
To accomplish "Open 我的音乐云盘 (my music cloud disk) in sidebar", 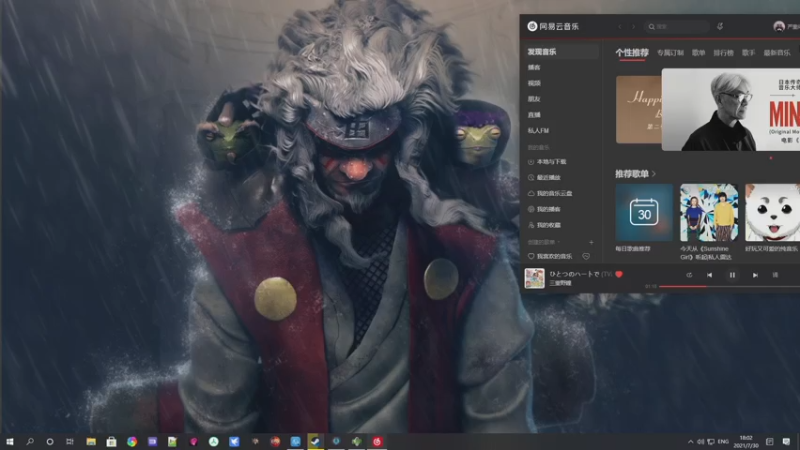I will (x=554, y=193).
